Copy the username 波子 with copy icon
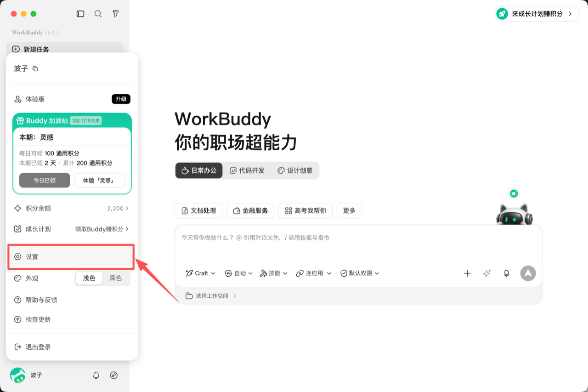 [35, 69]
